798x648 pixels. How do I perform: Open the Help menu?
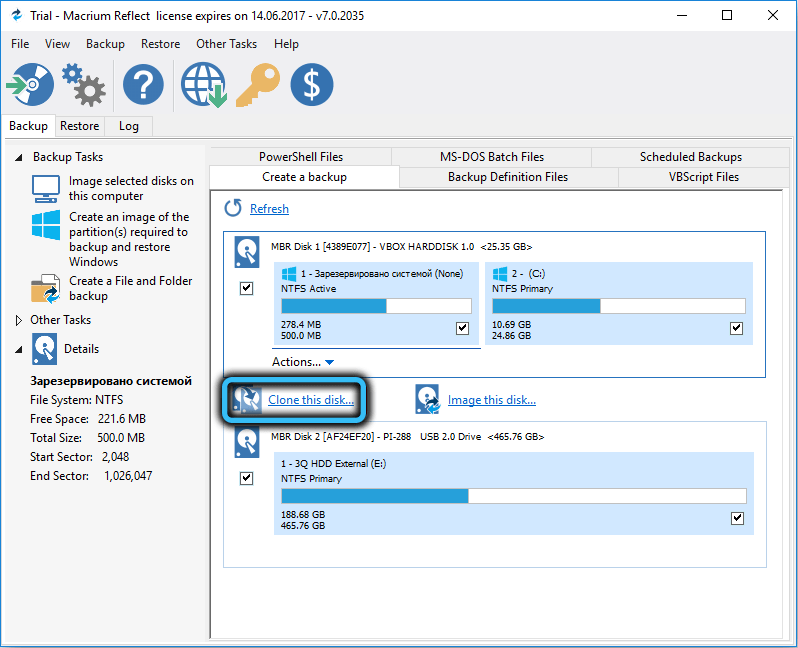point(286,44)
